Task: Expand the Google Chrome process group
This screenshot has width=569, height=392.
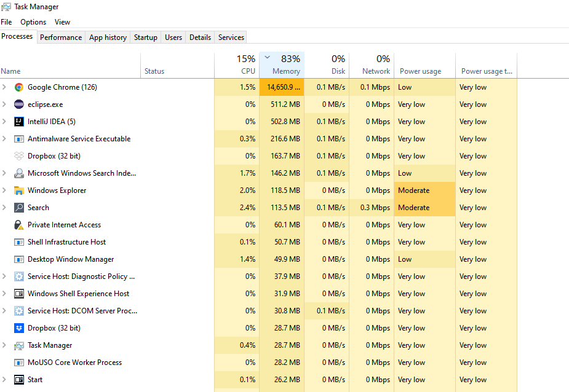Action: 4,87
